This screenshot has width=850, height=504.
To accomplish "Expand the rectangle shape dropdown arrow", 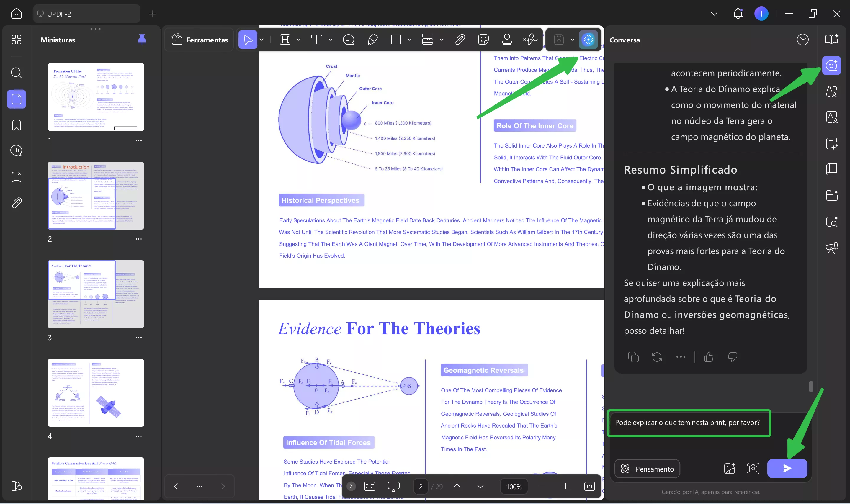I will point(410,40).
